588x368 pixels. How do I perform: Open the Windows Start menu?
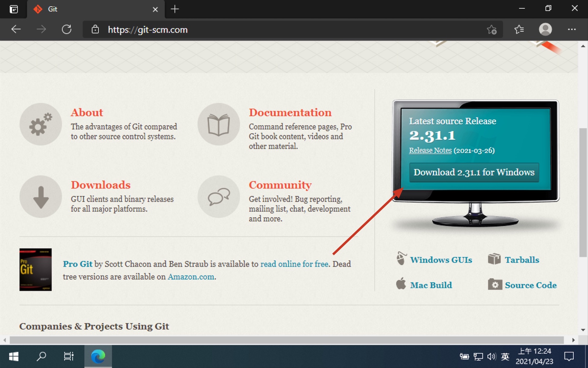pyautogui.click(x=14, y=356)
